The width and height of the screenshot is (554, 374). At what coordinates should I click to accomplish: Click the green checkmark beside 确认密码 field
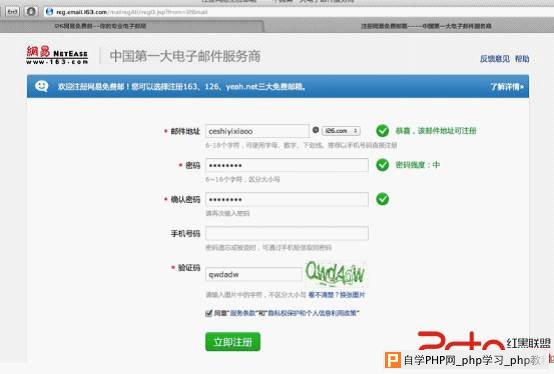[382, 199]
